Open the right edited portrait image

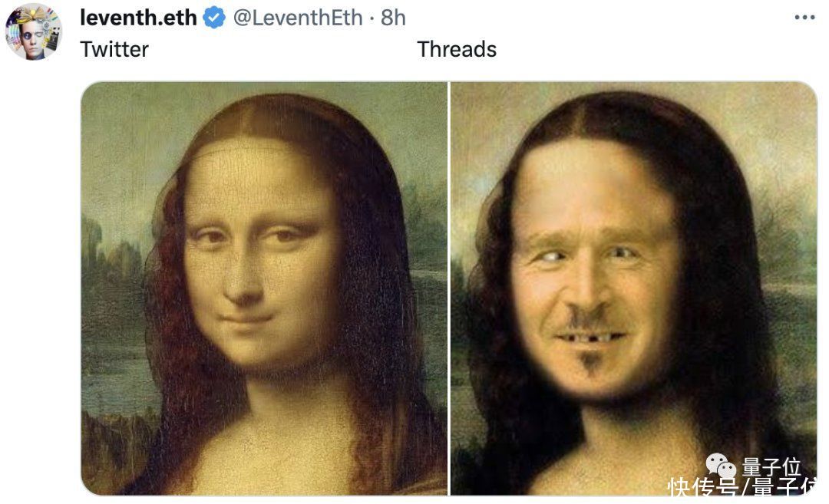[634, 288]
